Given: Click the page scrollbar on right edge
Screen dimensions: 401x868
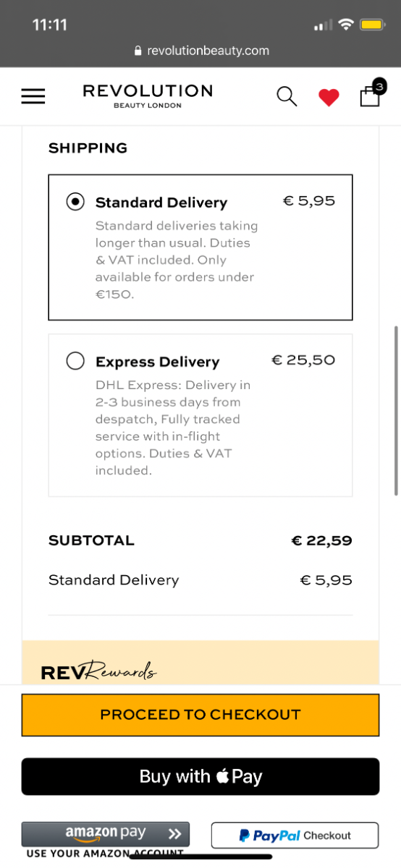Looking at the screenshot, I should [x=396, y=410].
